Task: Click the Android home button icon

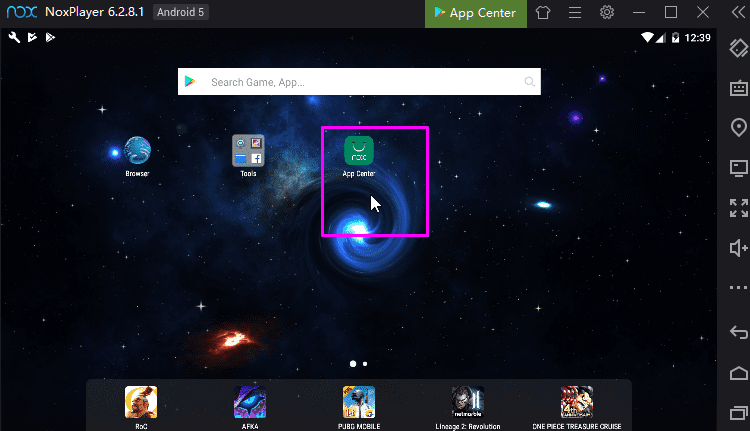Action: [739, 373]
